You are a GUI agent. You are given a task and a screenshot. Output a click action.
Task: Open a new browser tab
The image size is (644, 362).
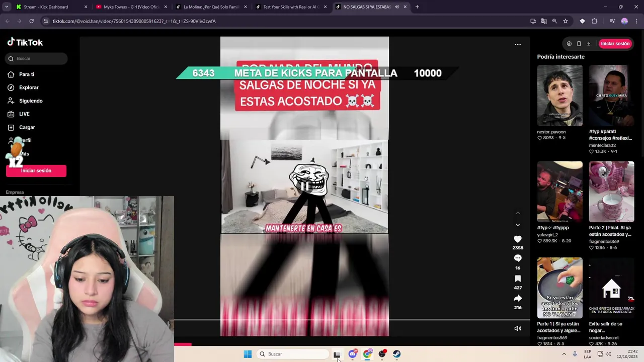(x=417, y=7)
